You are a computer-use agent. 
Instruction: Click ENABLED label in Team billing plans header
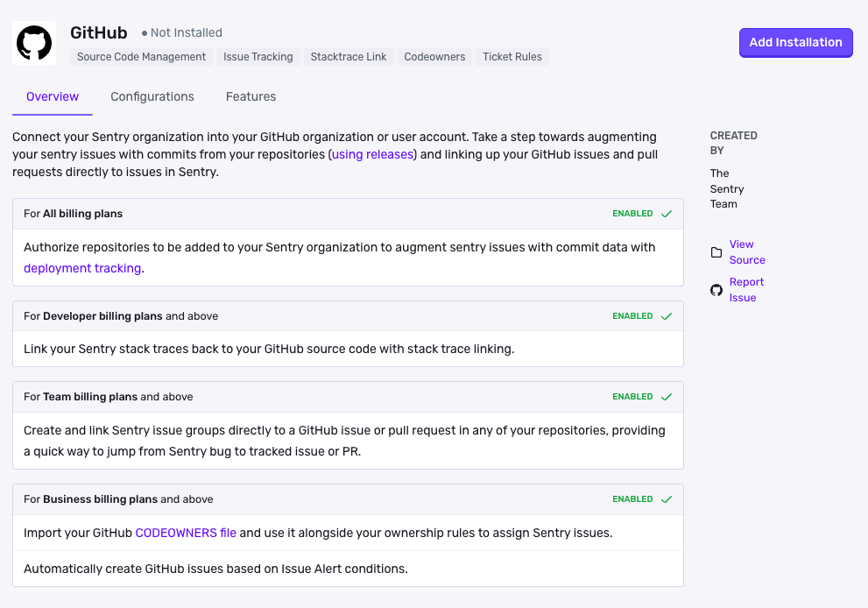tap(632, 397)
